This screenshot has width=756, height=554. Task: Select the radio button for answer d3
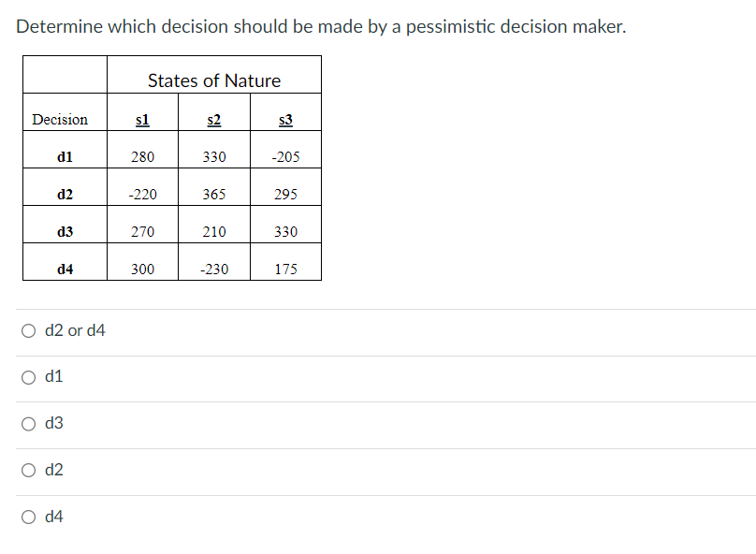pos(29,423)
